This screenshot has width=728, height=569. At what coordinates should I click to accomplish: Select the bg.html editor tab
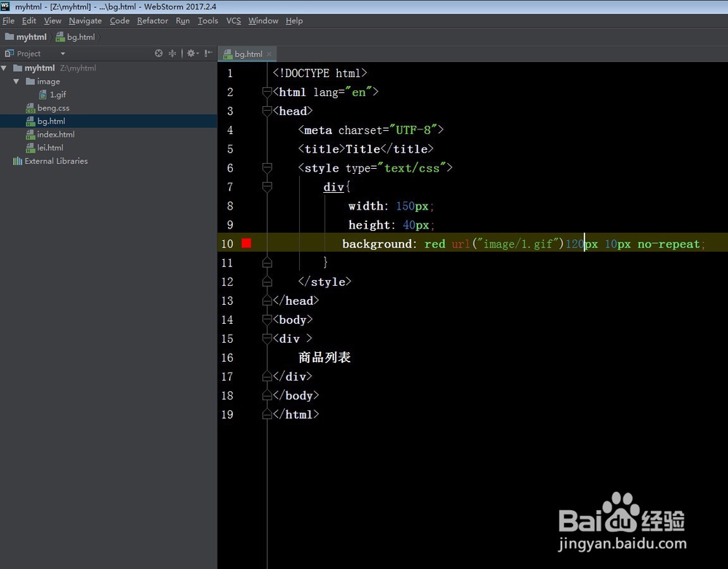[x=248, y=54]
